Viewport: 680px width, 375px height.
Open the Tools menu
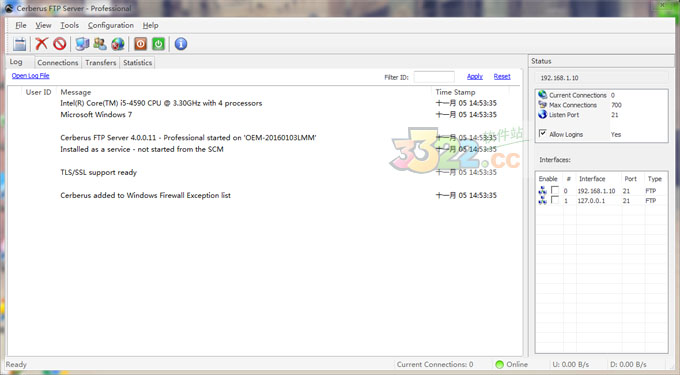69,25
